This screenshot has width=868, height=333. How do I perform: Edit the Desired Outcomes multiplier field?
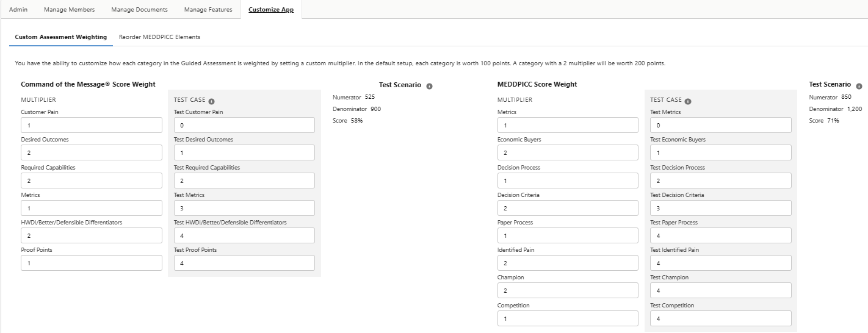(92, 152)
